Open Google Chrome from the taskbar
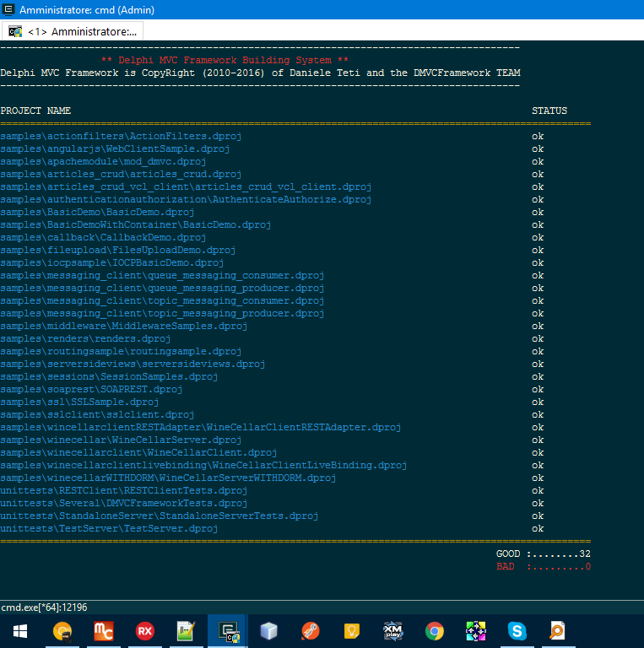 [435, 631]
